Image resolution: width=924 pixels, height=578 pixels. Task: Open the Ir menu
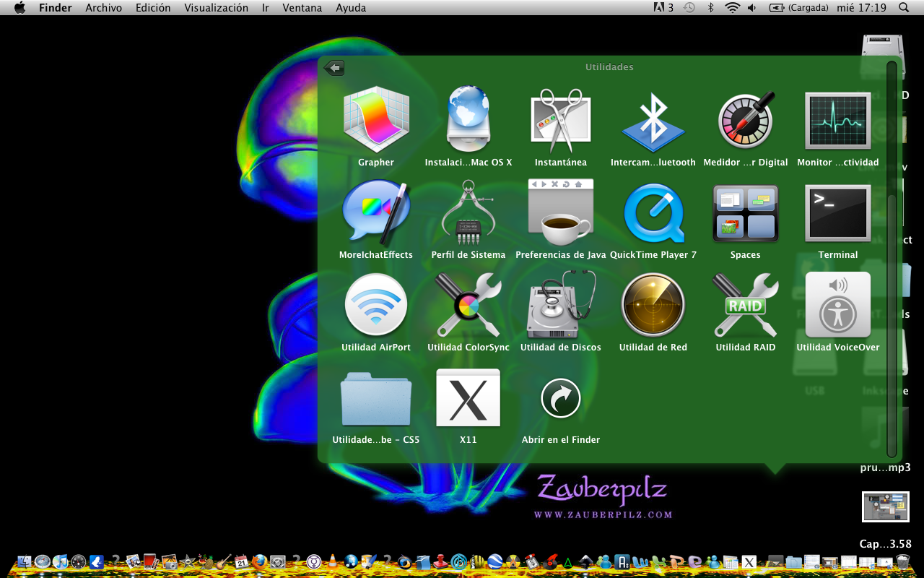pos(266,8)
